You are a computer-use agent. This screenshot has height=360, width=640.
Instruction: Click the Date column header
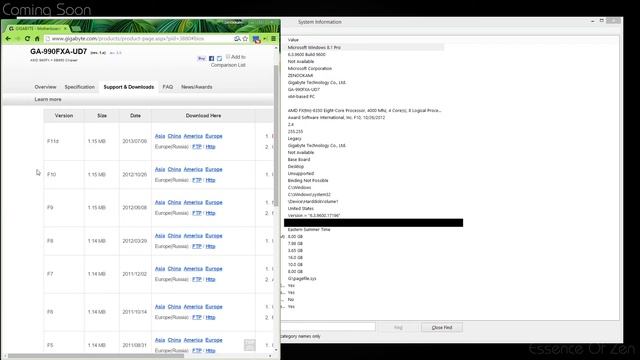135,116
